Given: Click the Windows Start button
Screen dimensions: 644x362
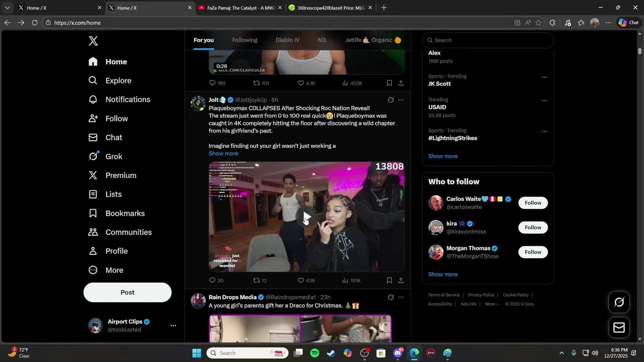Looking at the screenshot, I should point(197,353).
